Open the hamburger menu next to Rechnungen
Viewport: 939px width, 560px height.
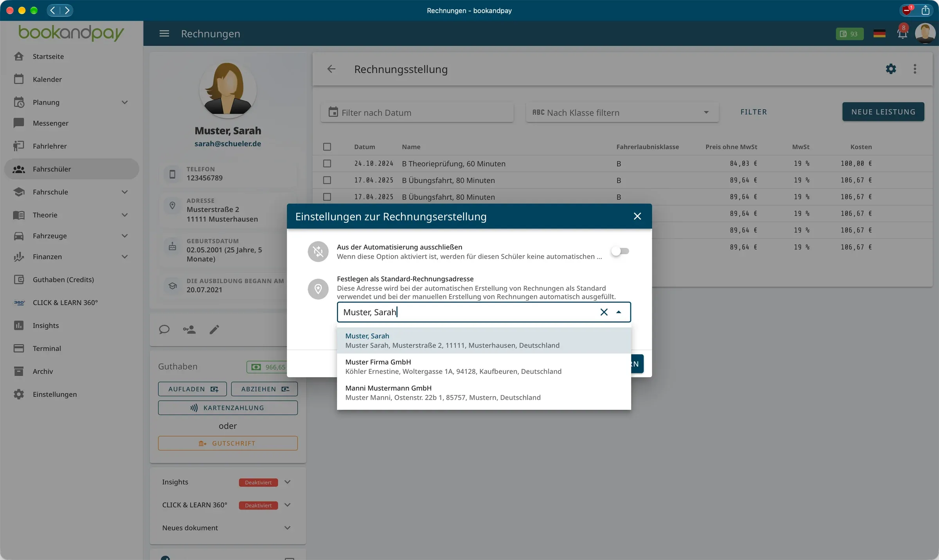[164, 34]
